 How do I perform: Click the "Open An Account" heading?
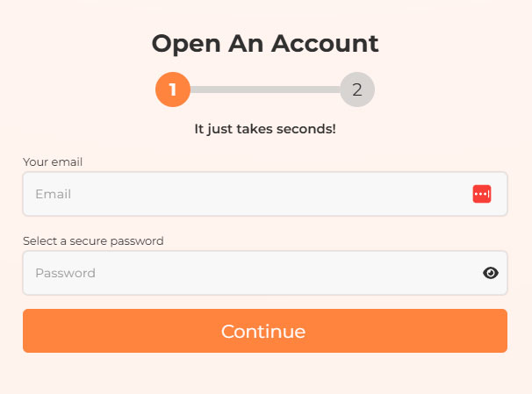click(265, 44)
